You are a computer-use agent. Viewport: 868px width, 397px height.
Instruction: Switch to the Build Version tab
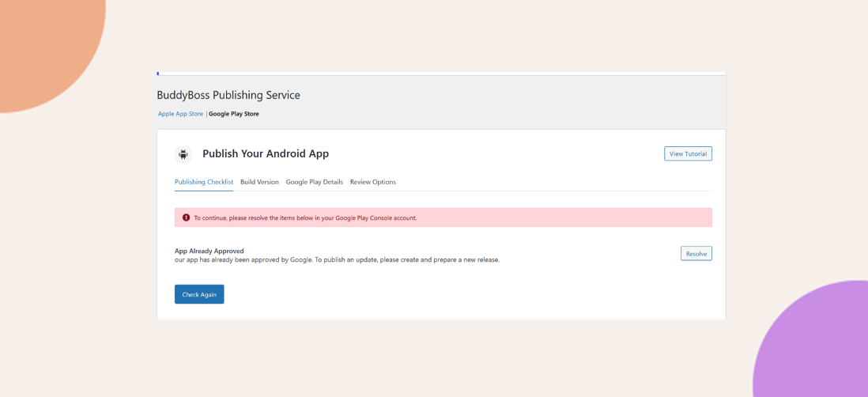click(259, 182)
